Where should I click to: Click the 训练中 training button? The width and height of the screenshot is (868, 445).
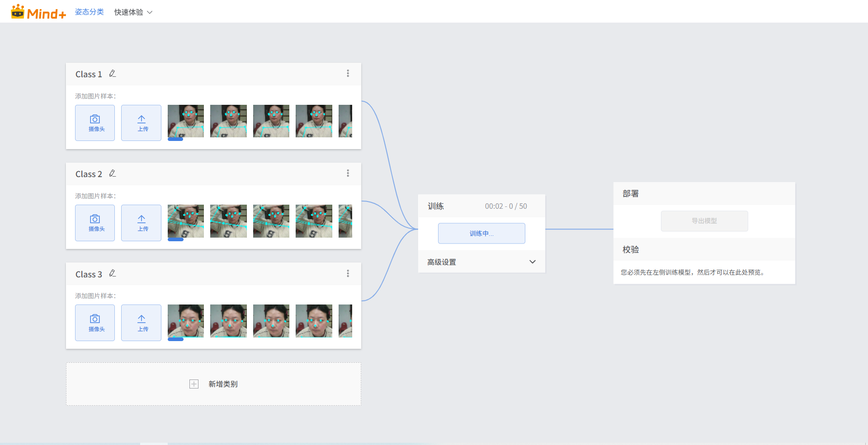pyautogui.click(x=481, y=234)
